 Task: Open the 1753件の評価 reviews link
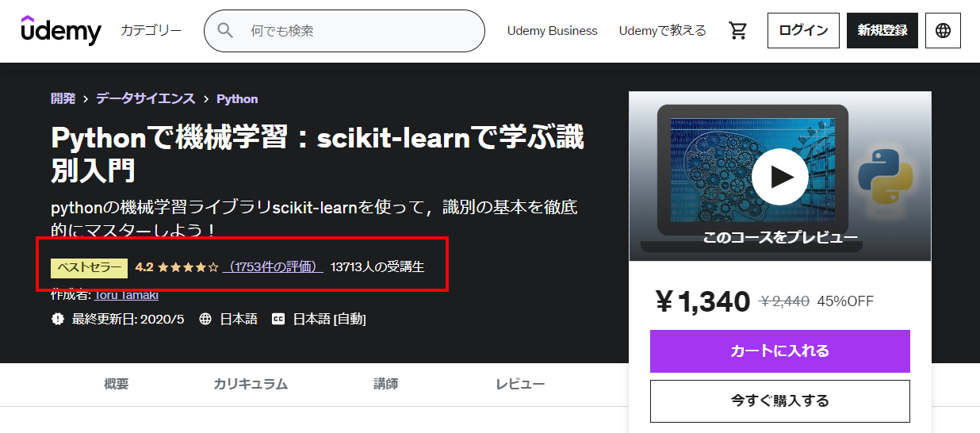(274, 267)
